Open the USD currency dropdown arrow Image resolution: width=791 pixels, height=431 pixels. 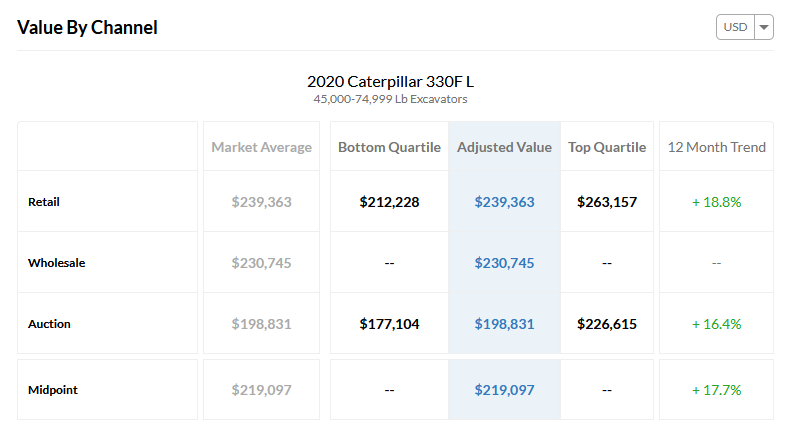tap(764, 27)
